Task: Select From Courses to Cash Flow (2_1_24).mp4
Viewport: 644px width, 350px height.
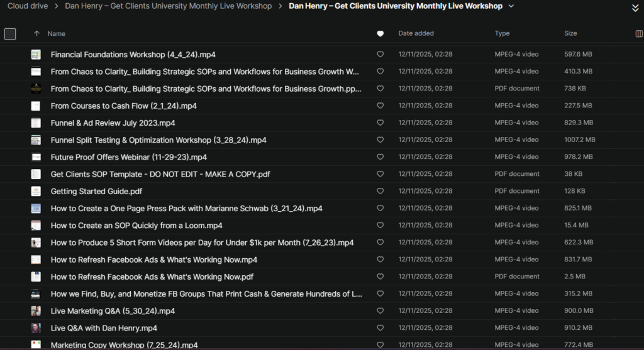Action: [124, 106]
